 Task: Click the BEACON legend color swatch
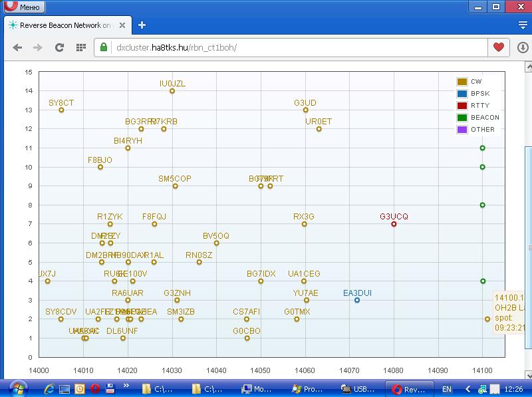coord(462,118)
